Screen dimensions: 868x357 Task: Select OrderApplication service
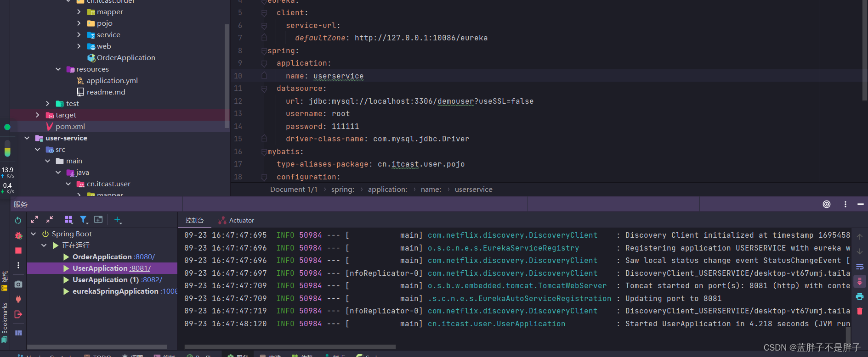[102, 257]
